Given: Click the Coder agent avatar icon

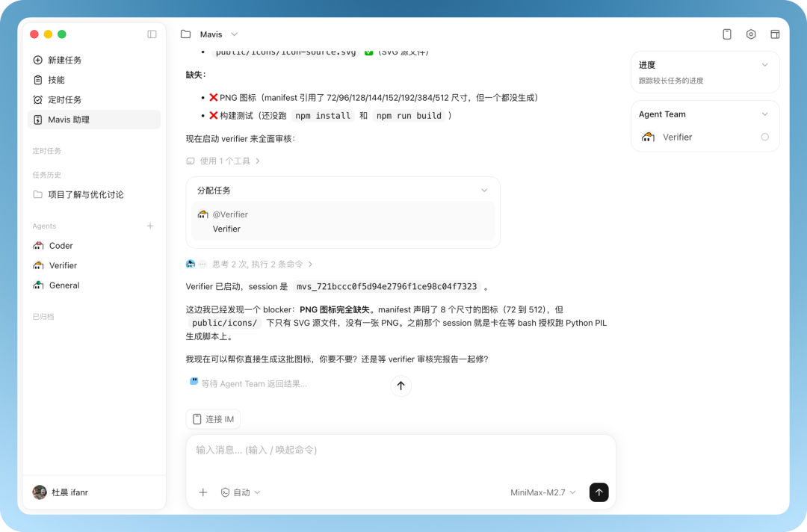Looking at the screenshot, I should (x=38, y=245).
